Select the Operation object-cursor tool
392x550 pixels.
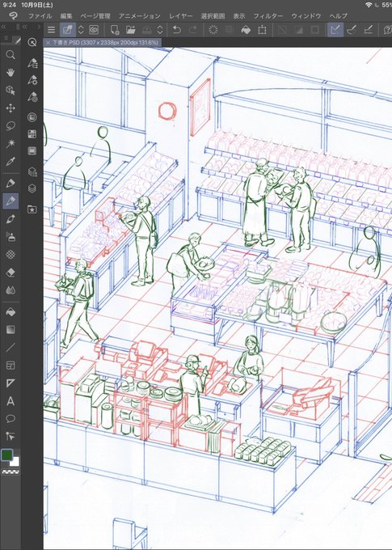(x=11, y=91)
